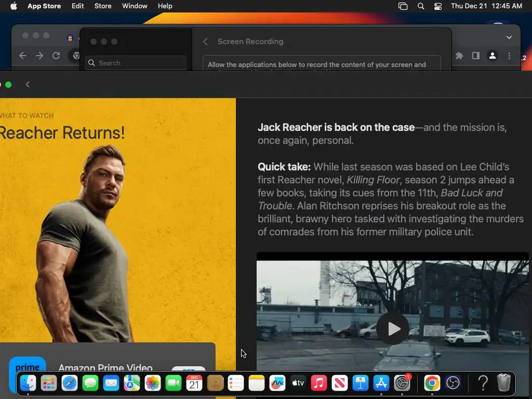The height and width of the screenshot is (399, 532).
Task: Open News from the dock
Action: click(x=340, y=383)
